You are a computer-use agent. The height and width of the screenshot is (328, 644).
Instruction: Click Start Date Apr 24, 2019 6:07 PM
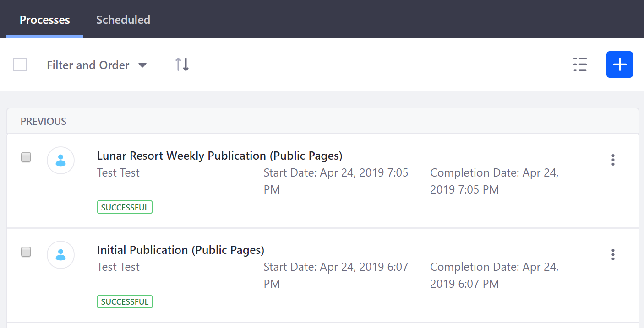point(336,275)
